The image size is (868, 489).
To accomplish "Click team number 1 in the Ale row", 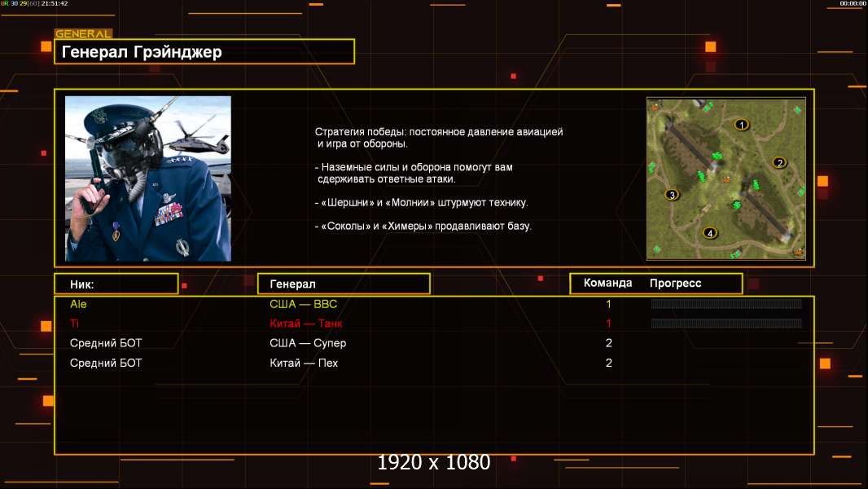I will tap(608, 303).
